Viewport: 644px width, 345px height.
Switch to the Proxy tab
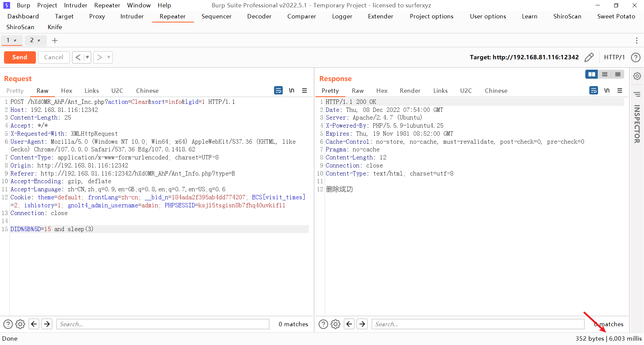pos(97,16)
